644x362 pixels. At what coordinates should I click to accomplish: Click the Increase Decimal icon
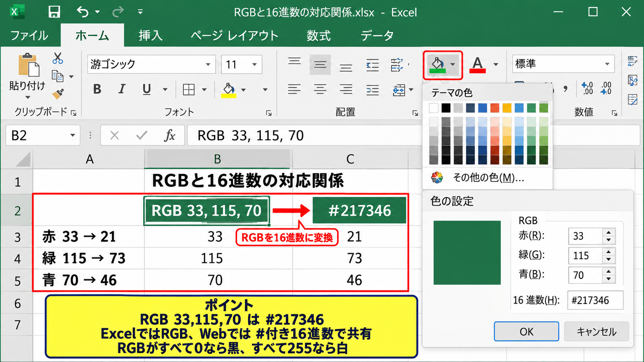point(587,88)
